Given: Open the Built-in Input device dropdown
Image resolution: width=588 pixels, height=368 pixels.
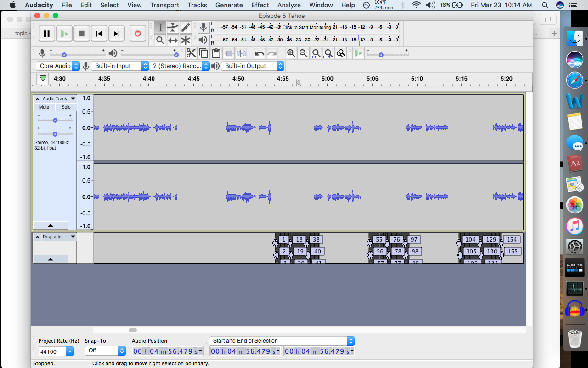Looking at the screenshot, I should coord(120,66).
